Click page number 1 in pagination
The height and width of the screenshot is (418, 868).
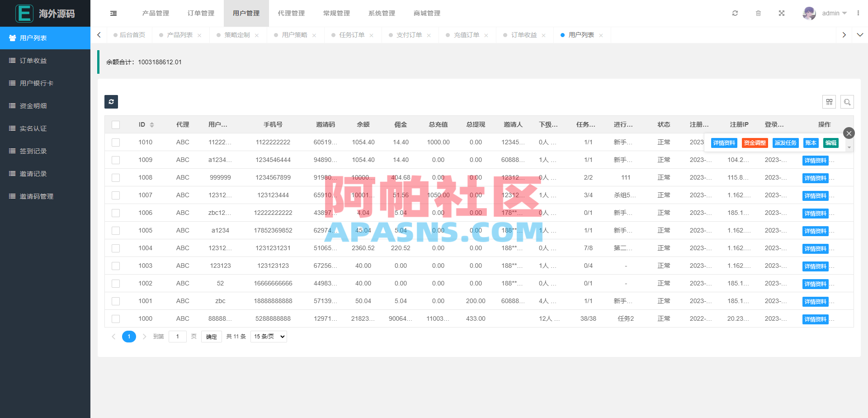[129, 337]
